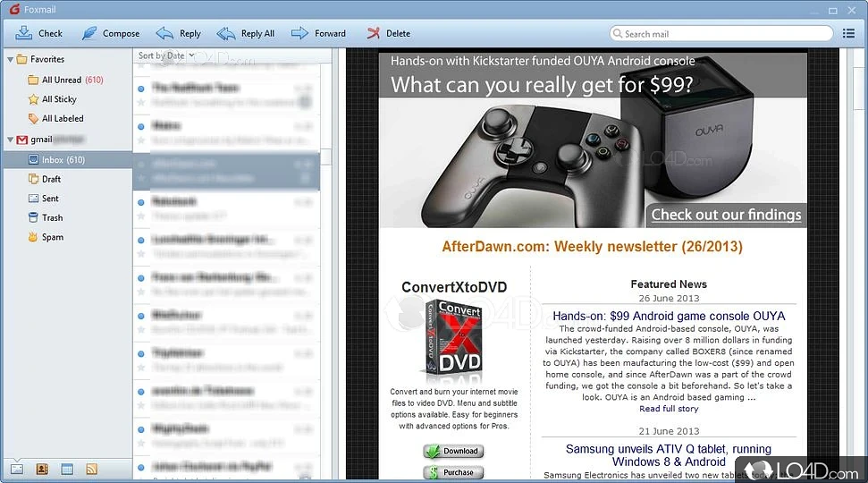Click the Reply button
This screenshot has height=483, width=868.
178,33
